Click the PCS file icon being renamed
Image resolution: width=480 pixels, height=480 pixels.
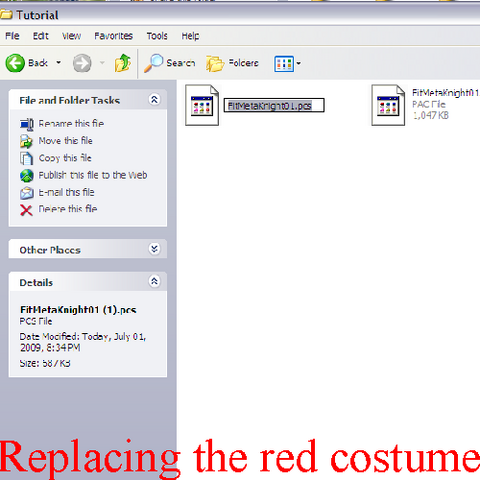pyautogui.click(x=202, y=105)
